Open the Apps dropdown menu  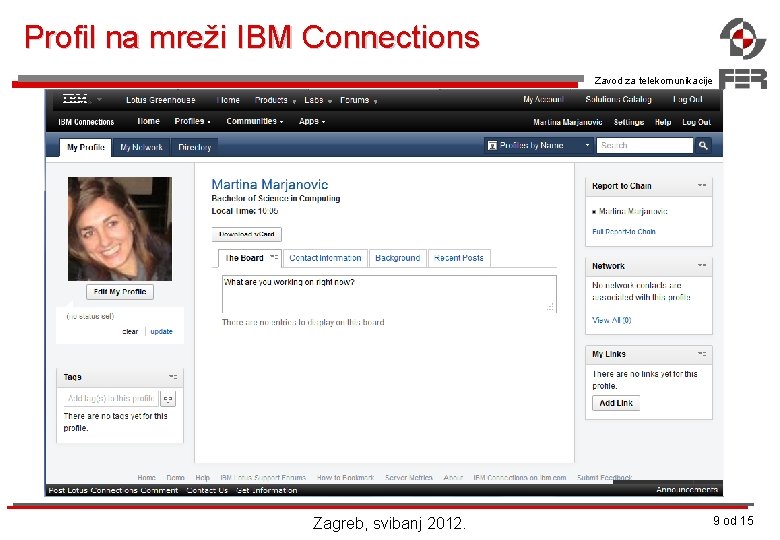click(x=312, y=121)
